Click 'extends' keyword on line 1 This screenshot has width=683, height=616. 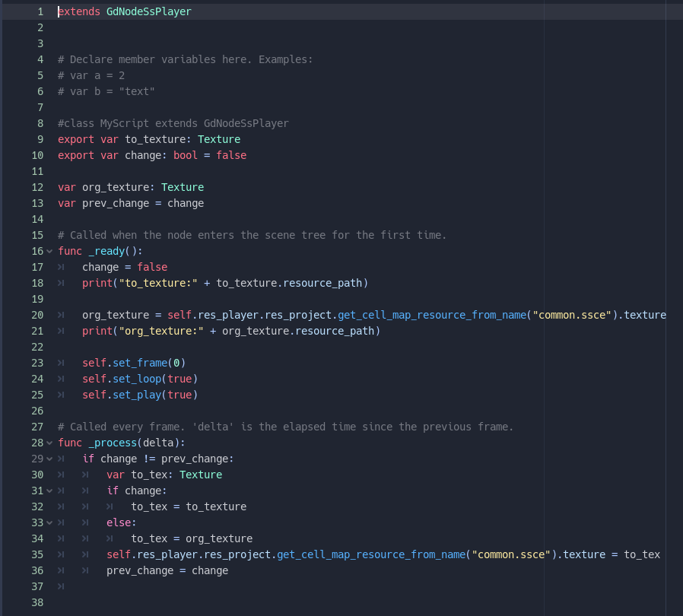click(x=79, y=11)
